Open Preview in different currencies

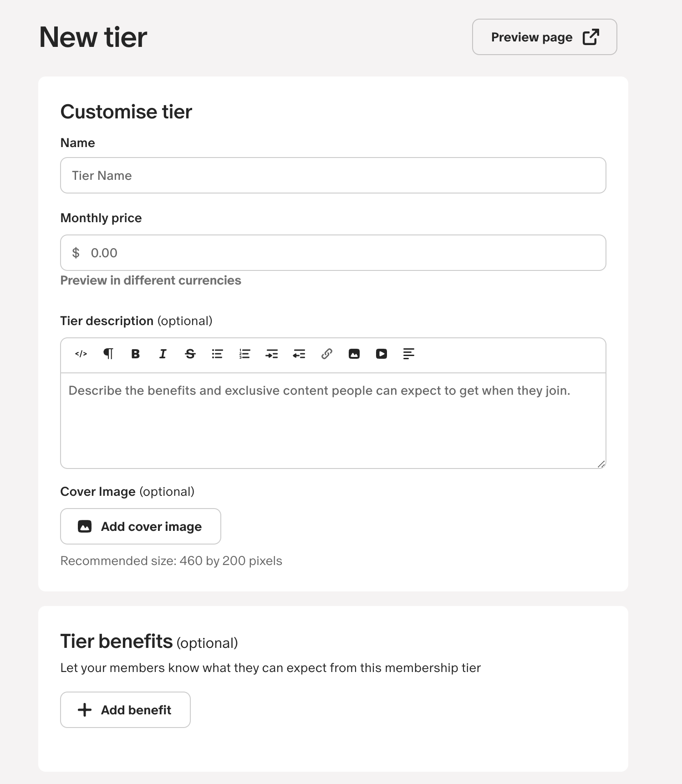click(x=151, y=280)
